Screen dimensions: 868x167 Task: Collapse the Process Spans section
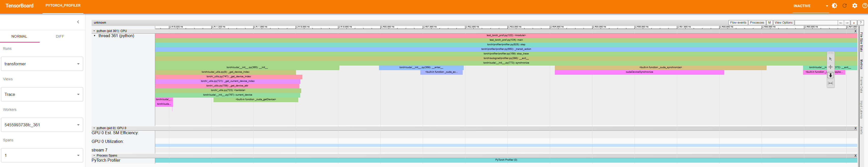pyautogui.click(x=94, y=156)
